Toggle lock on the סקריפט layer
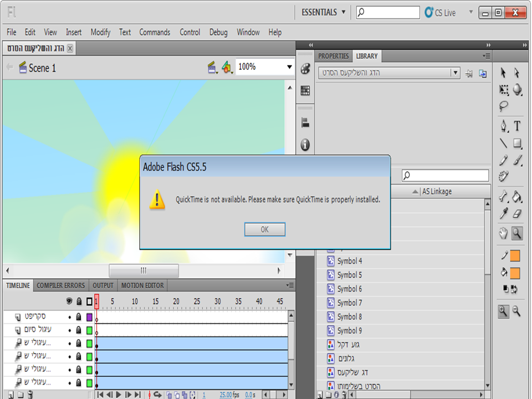Image resolution: width=532 pixels, height=399 pixels. (x=79, y=317)
